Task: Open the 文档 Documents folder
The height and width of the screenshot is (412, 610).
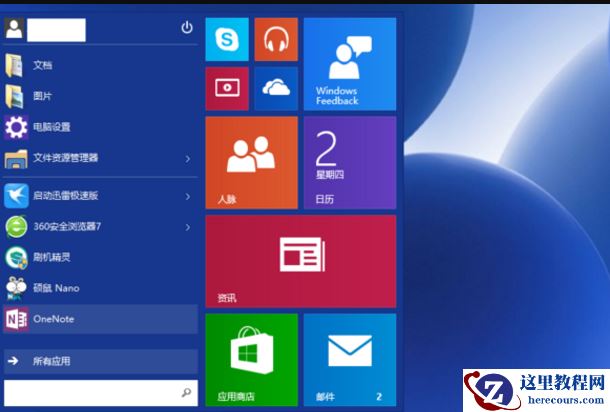Action: coord(100,65)
